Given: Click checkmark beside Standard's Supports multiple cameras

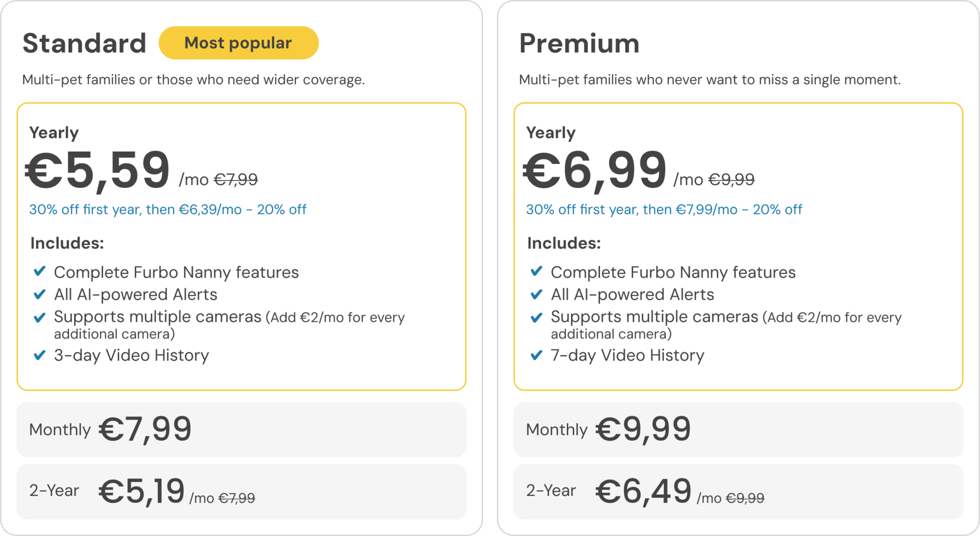Looking at the screenshot, I should [x=40, y=317].
